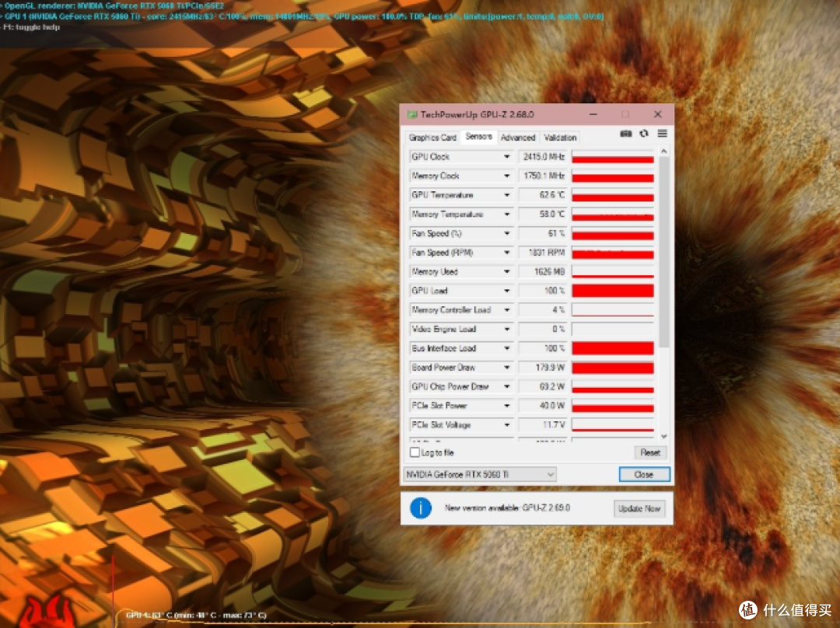Click the Board Power Draw graph

click(613, 368)
